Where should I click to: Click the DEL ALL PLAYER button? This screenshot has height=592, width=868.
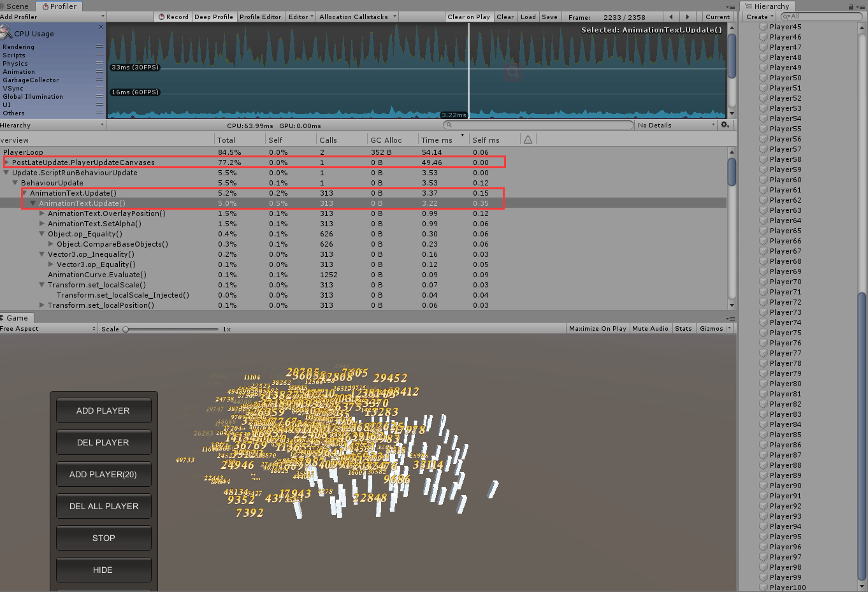pos(103,506)
